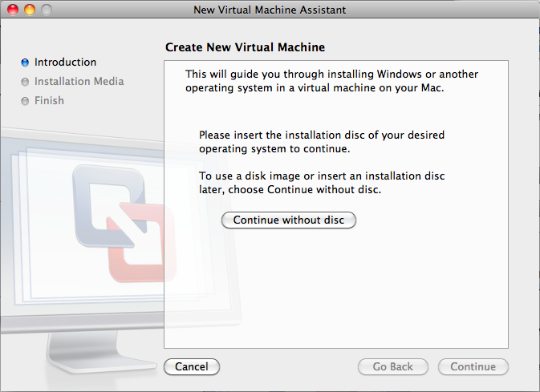Click the gray bullet beside Installation Media
The width and height of the screenshot is (540, 392).
(25, 82)
